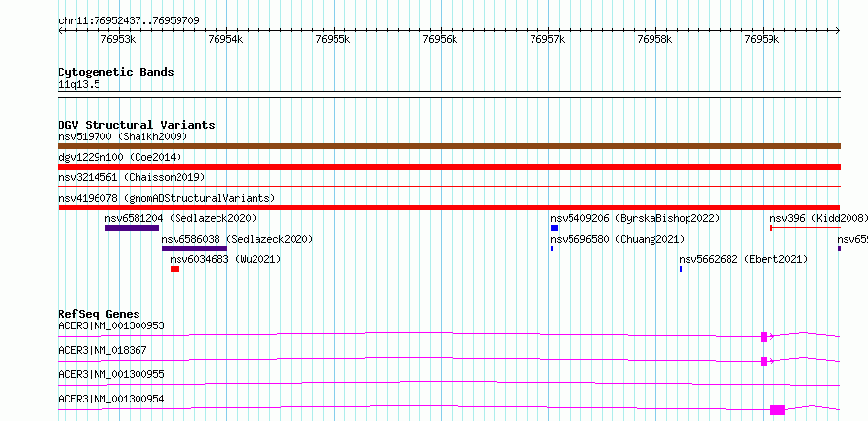
Task: Click the 76957k ruler tick label
Action: pyautogui.click(x=546, y=39)
